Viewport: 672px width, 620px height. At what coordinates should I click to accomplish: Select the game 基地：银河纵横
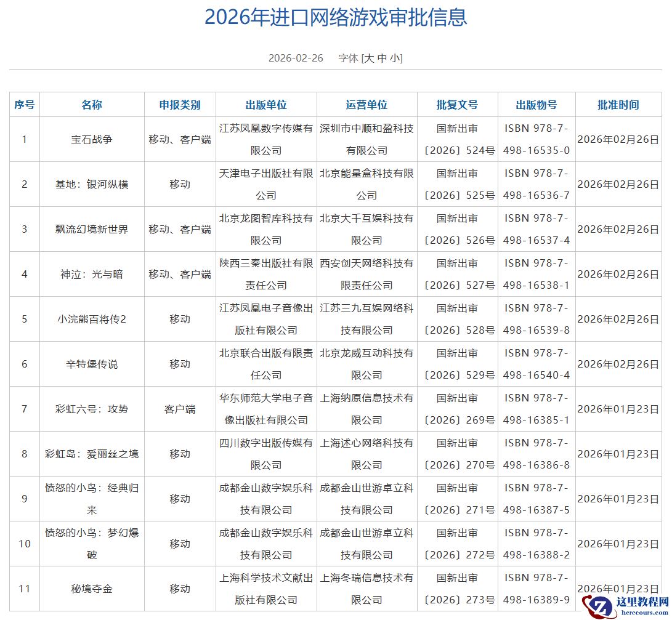pos(92,183)
